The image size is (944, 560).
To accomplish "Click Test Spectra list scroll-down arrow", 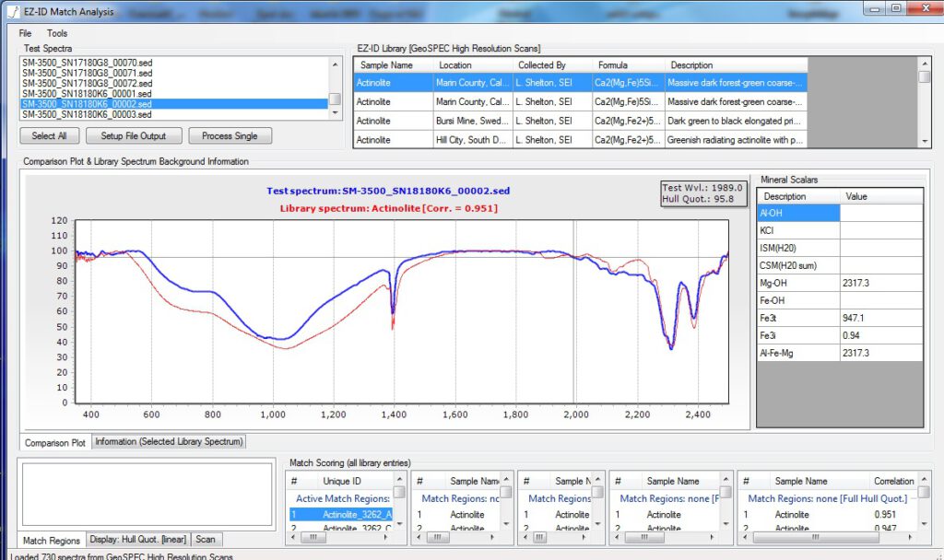I will coord(336,114).
